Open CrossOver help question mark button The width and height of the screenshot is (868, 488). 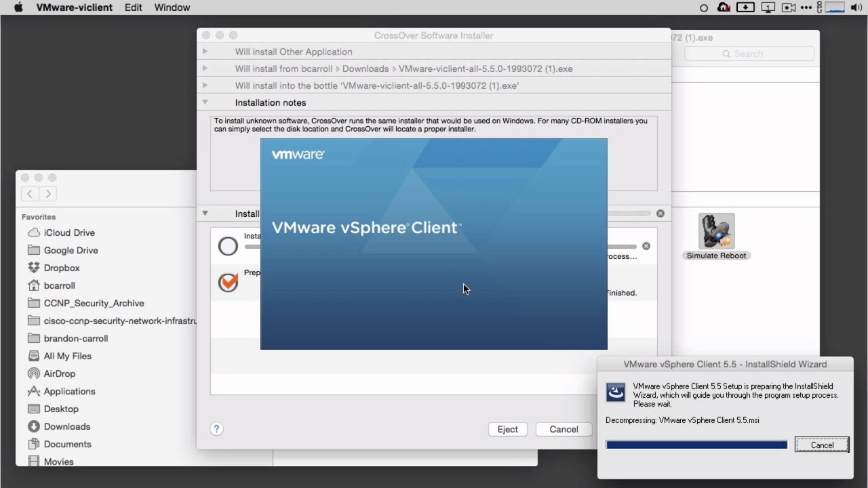pyautogui.click(x=216, y=429)
